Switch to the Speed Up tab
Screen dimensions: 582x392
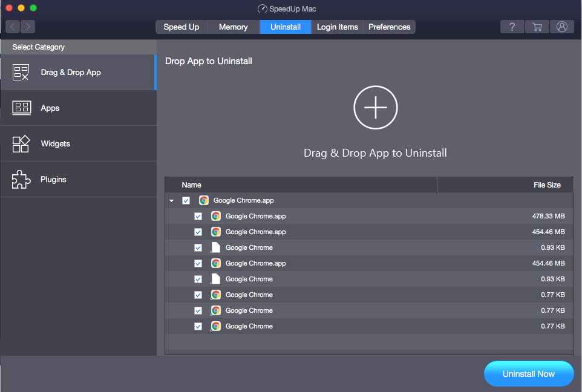click(x=181, y=27)
